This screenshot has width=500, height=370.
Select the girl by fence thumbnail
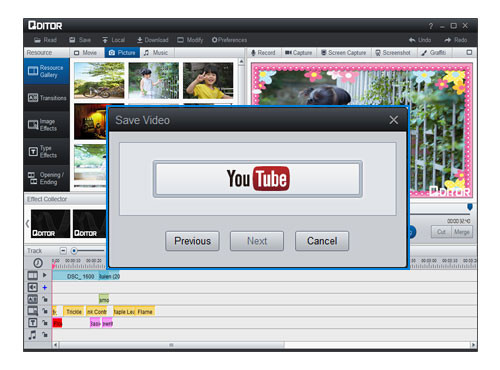point(154,80)
